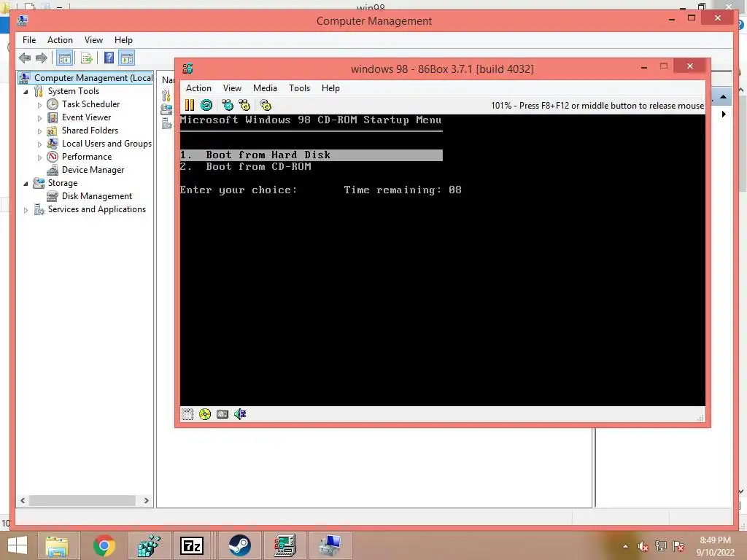
Task: Click tree pane scroll left arrow
Action: tap(23, 500)
